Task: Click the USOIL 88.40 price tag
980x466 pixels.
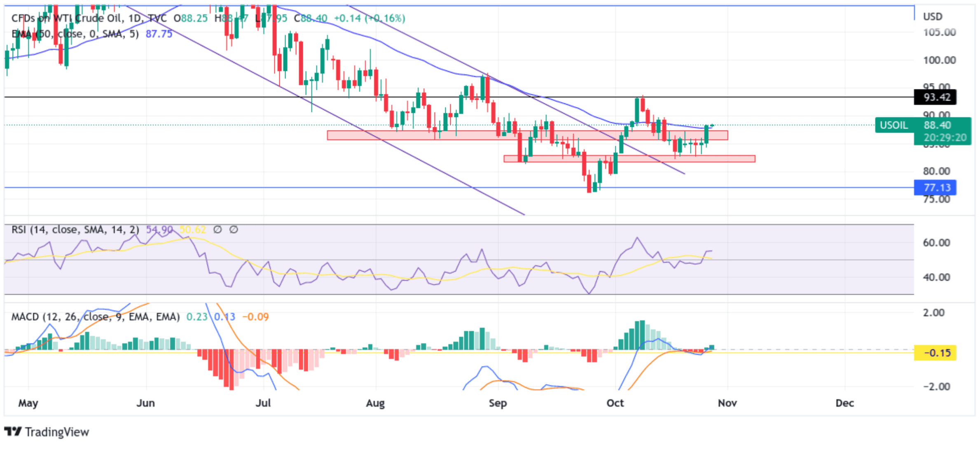Action: [923, 125]
